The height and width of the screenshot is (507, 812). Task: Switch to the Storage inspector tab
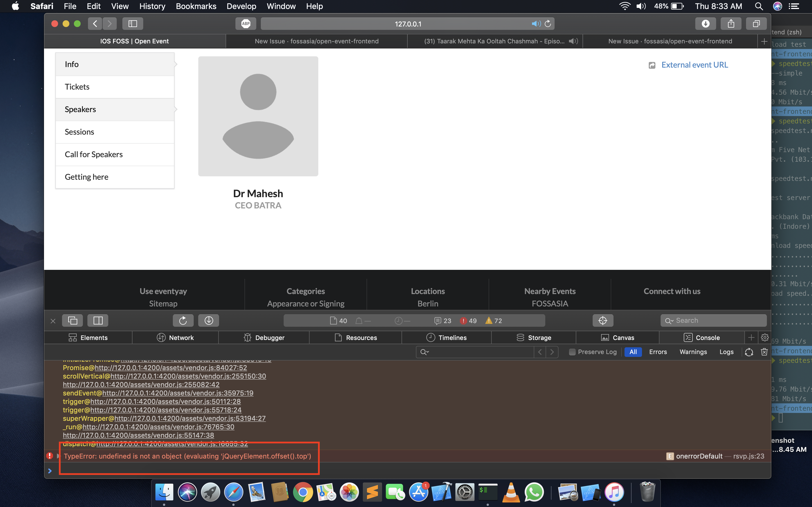coord(534,337)
